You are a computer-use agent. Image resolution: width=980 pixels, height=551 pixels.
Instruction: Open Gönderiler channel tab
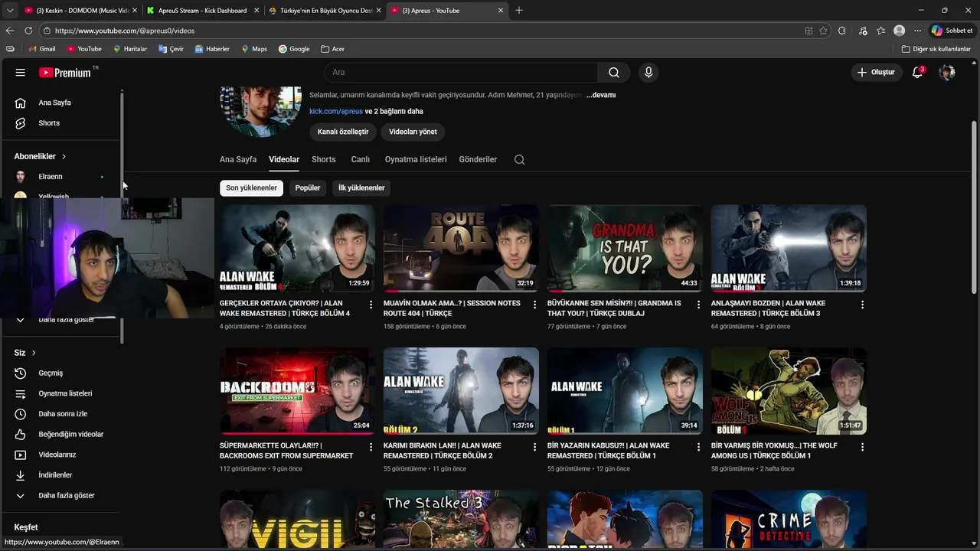tap(478, 160)
